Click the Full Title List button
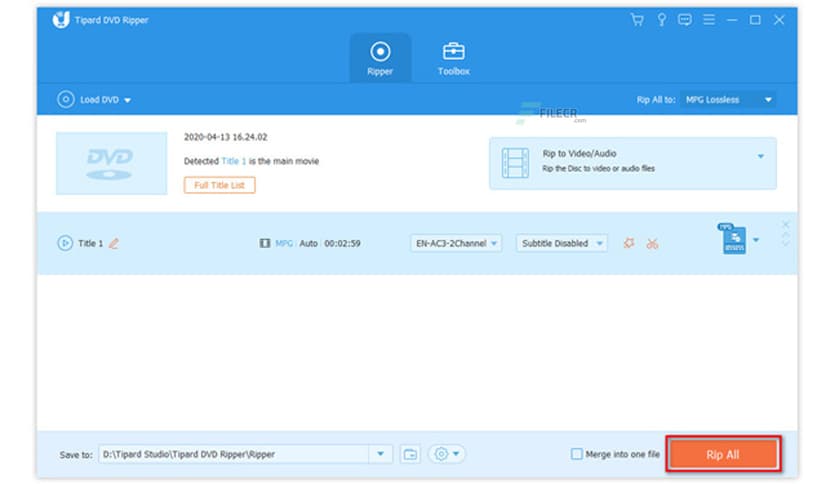 (219, 185)
